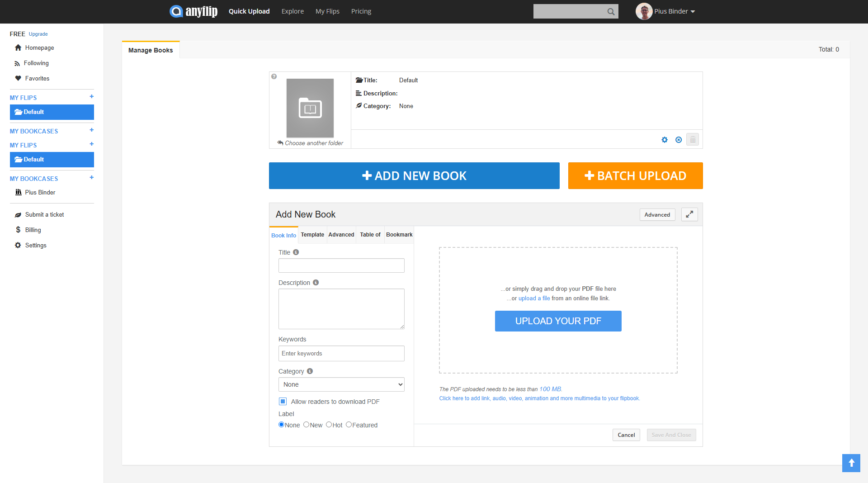Click the folder cover thumbnail
The image size is (868, 483).
(x=310, y=108)
